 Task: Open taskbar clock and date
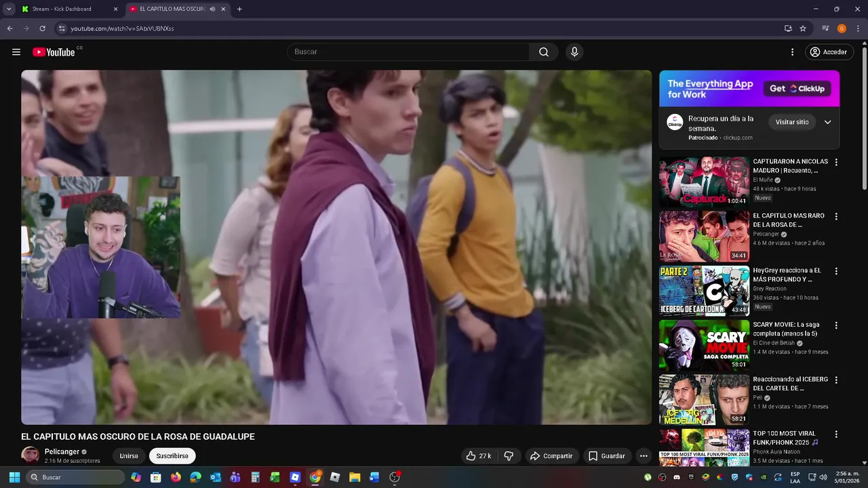[848, 477]
